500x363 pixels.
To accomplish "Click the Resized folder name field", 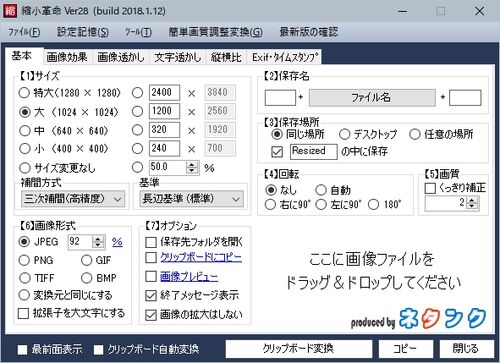I will (313, 151).
